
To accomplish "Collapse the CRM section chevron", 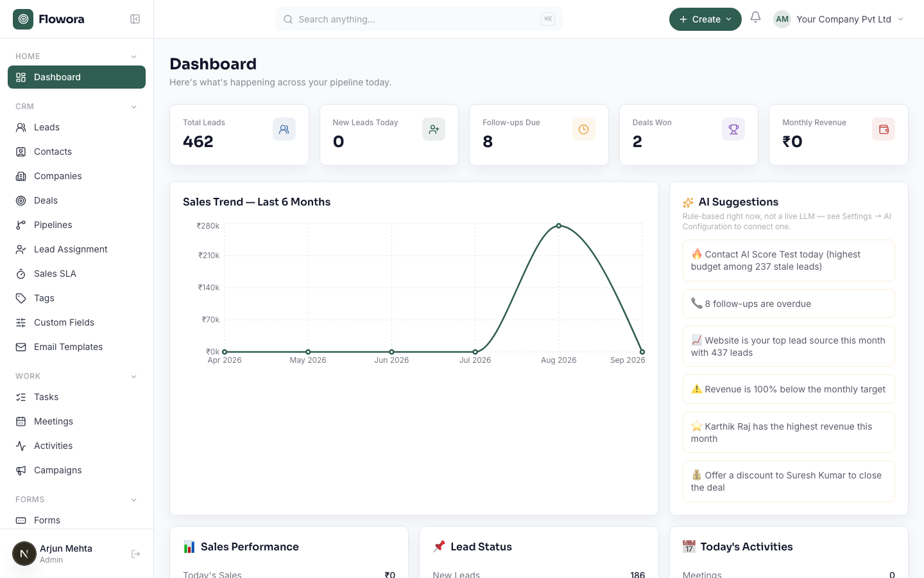I will click(133, 107).
